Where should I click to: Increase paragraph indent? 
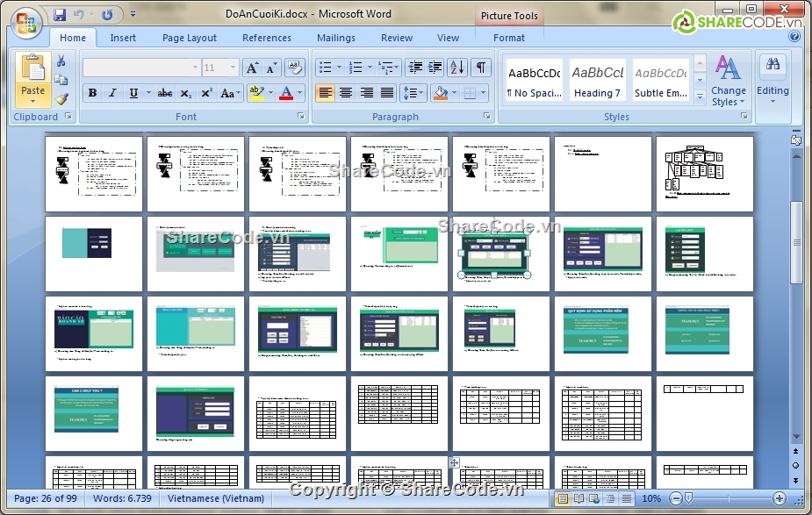click(x=435, y=68)
